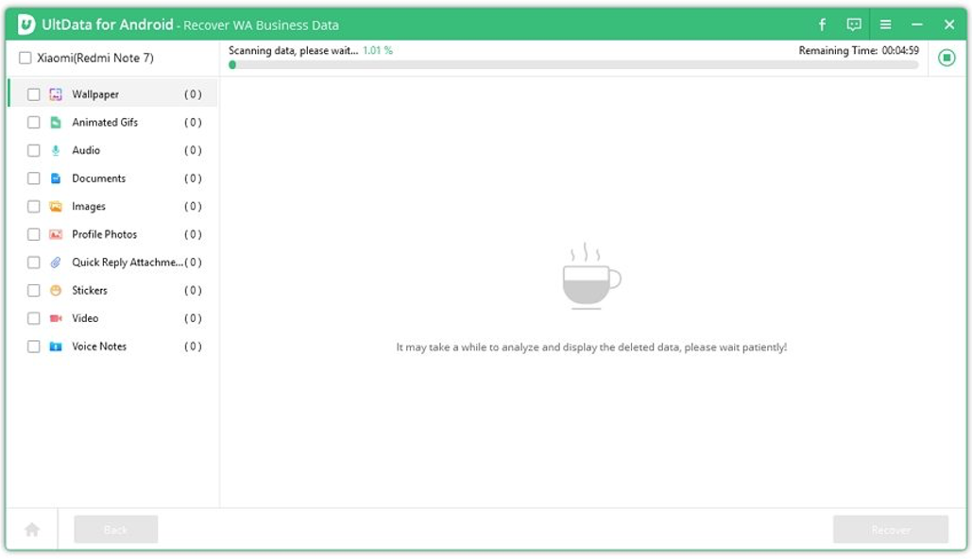Open the Stickers label

89,291
